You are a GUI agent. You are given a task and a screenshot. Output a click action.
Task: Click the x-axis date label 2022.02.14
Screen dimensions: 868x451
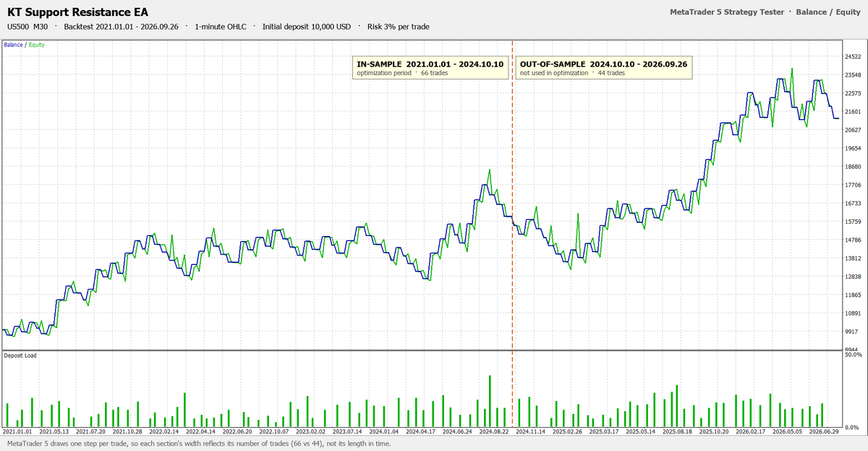pyautogui.click(x=164, y=431)
